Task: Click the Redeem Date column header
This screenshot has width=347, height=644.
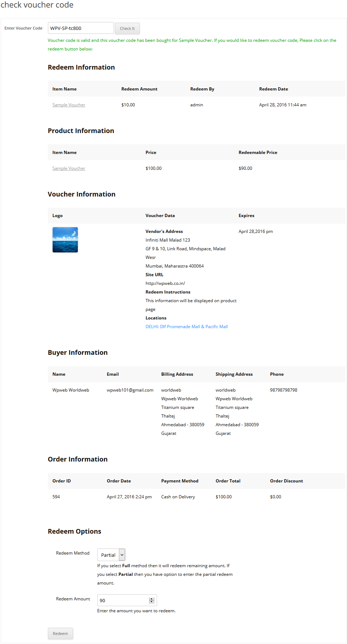Action: click(x=273, y=89)
